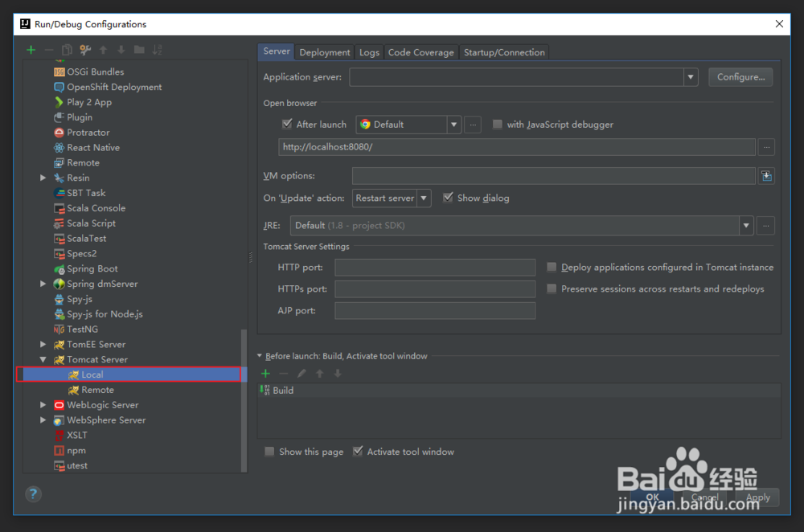Check Preserve sessions across restarts and redeploys
This screenshot has height=532, width=804.
(x=552, y=289)
